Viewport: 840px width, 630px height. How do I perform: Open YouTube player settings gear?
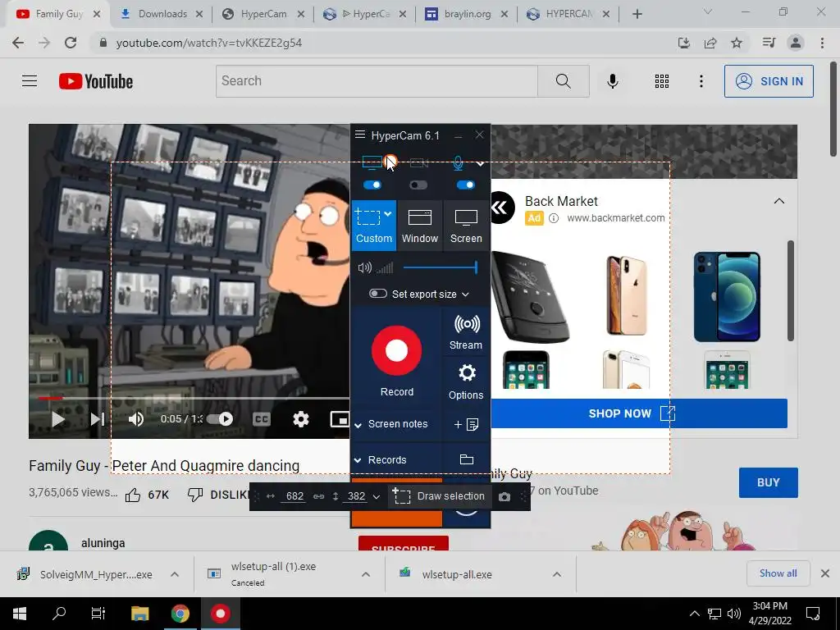pyautogui.click(x=300, y=419)
